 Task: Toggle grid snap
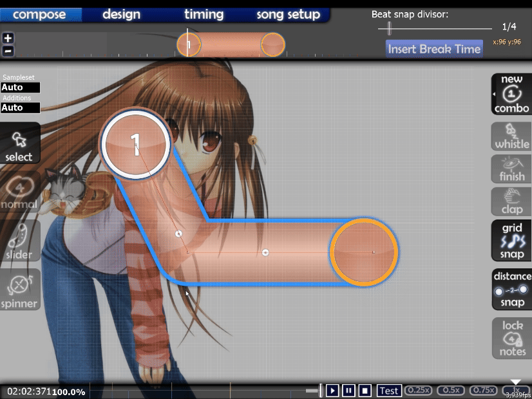click(x=511, y=241)
